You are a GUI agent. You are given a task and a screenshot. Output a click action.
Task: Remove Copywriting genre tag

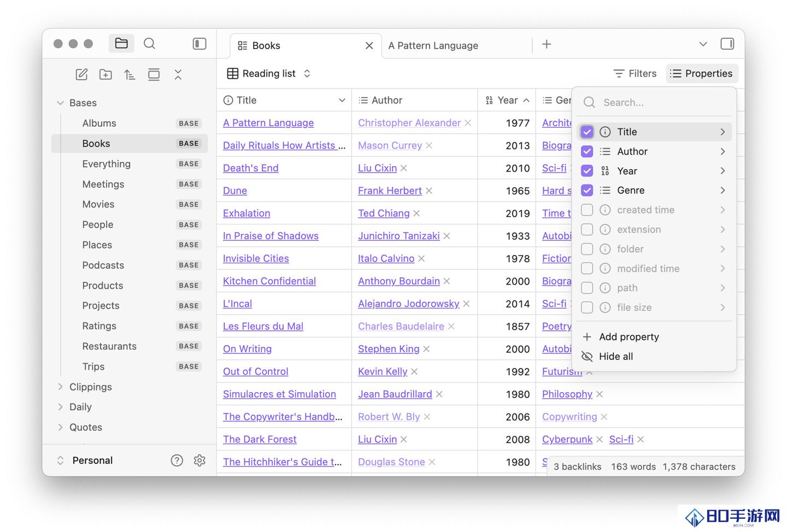[604, 417]
